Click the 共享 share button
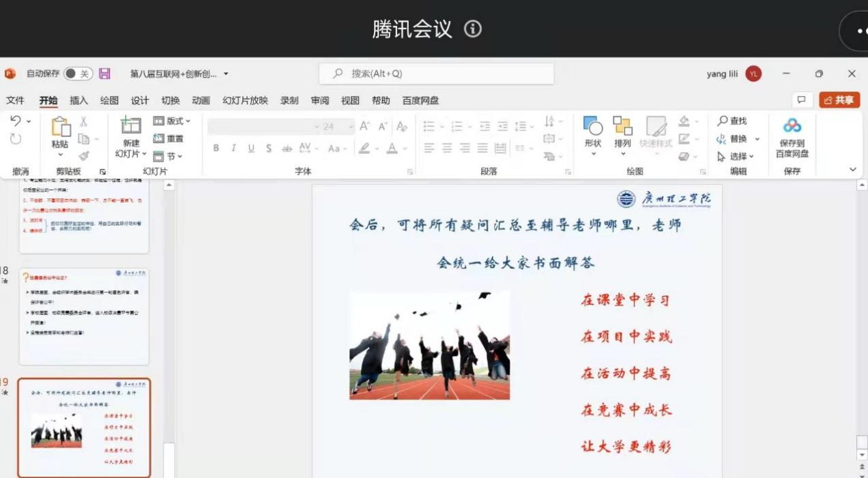Image resolution: width=868 pixels, height=478 pixels. [x=839, y=100]
